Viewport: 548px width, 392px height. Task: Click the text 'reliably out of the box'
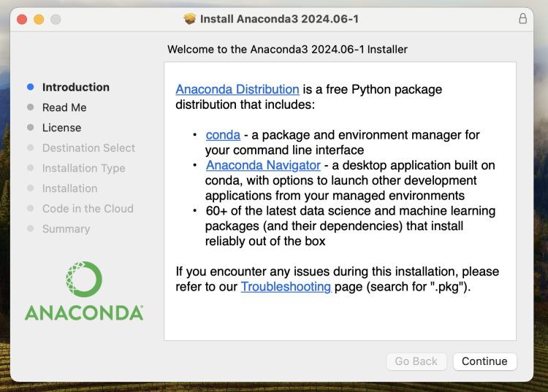265,241
